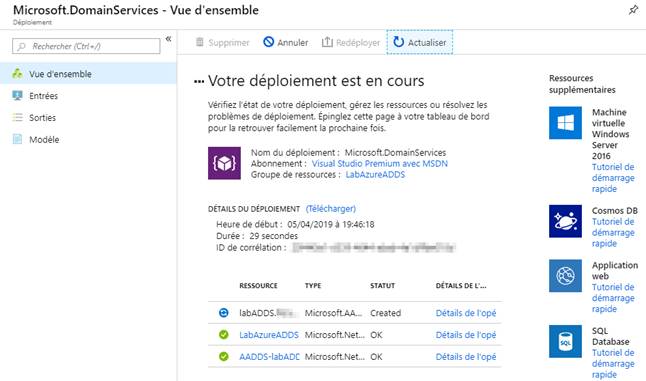The image size is (646, 381).
Task: Click the Microsoft.AA... type cell
Action: (x=333, y=313)
